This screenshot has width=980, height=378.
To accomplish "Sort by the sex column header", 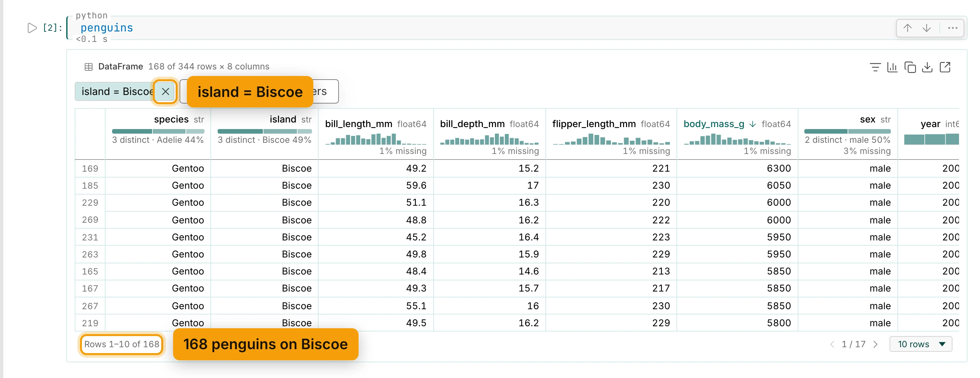I will (867, 120).
